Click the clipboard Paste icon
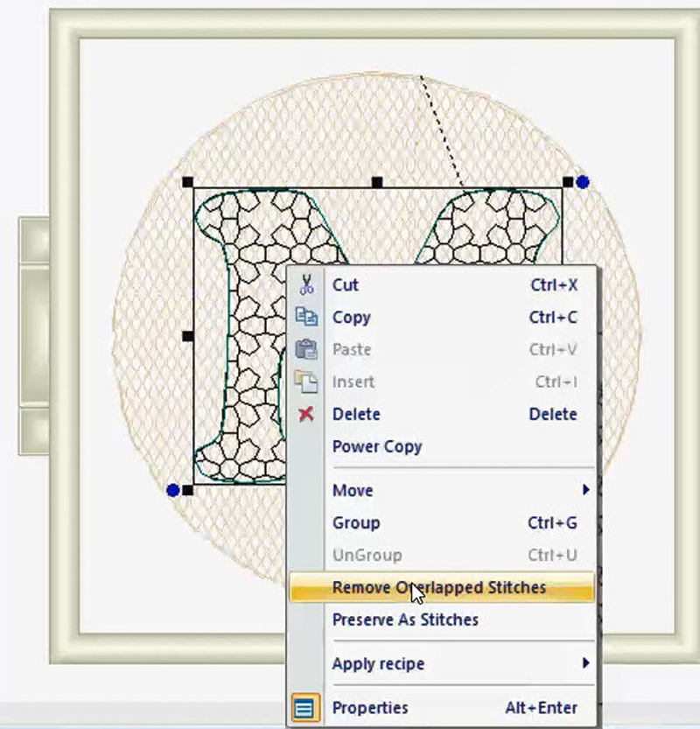 coord(305,349)
